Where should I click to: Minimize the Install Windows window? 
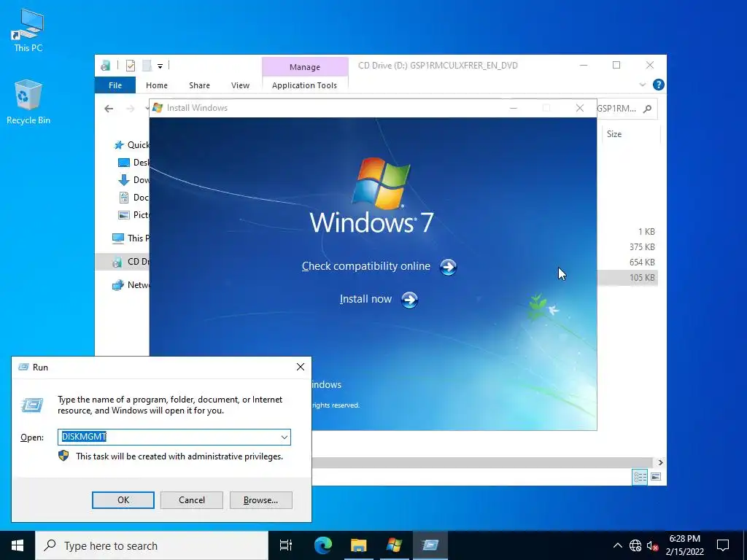pyautogui.click(x=513, y=108)
